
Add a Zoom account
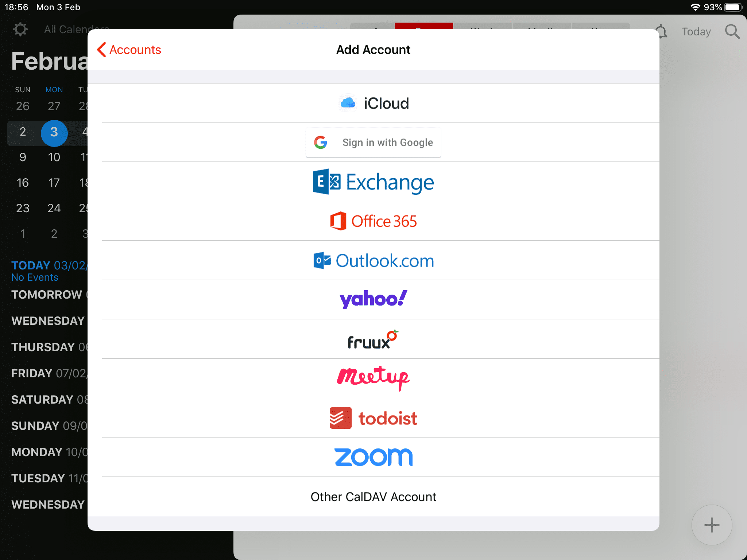(373, 458)
